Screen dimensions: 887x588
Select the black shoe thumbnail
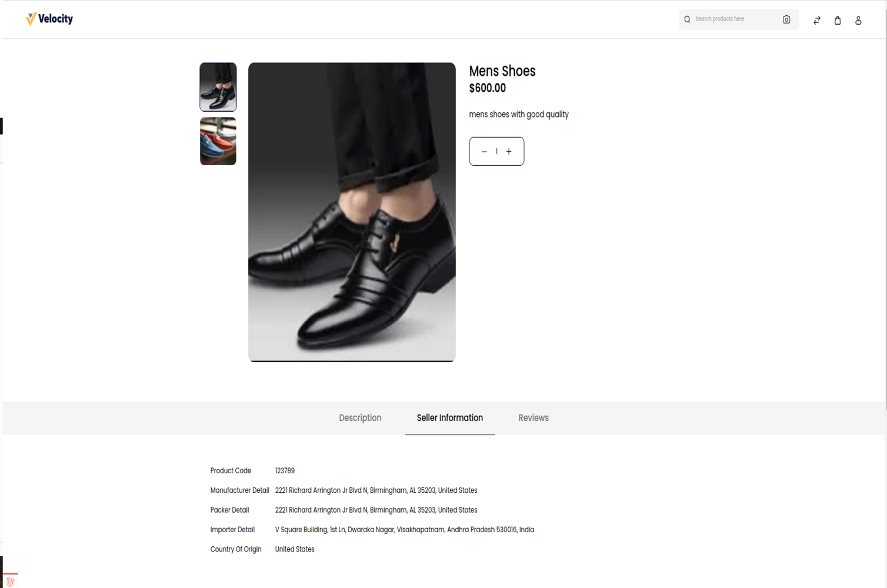click(x=218, y=87)
